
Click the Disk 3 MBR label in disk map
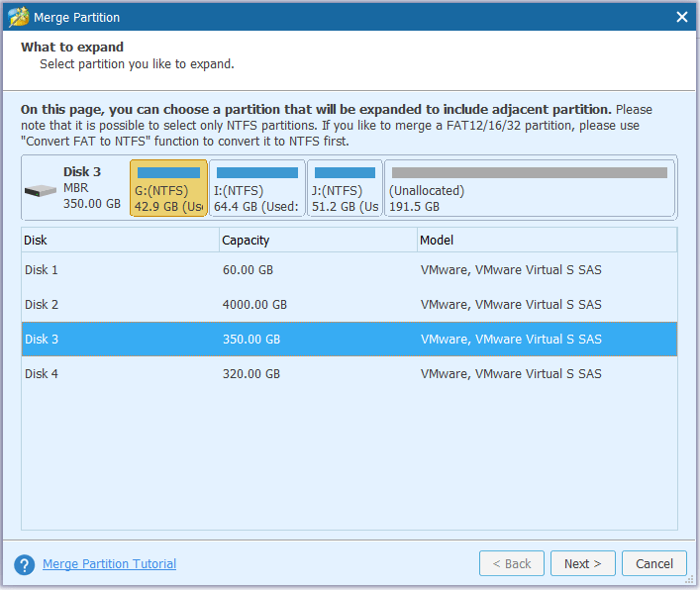[x=76, y=188]
